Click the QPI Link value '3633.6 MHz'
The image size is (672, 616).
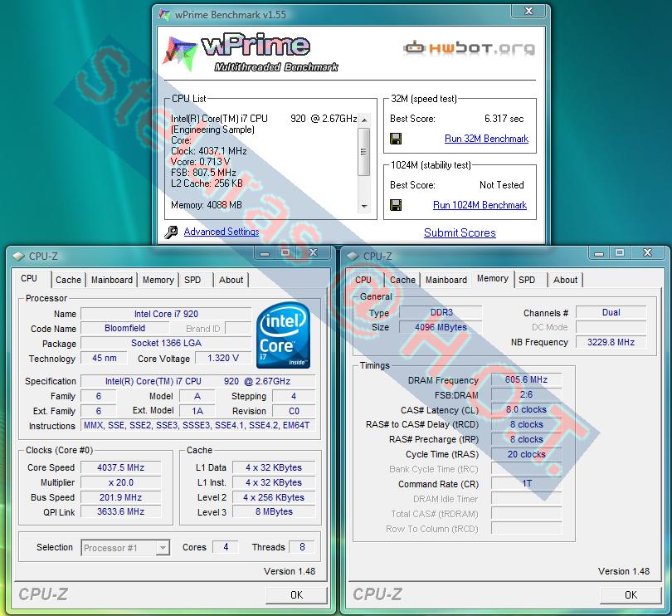120,511
